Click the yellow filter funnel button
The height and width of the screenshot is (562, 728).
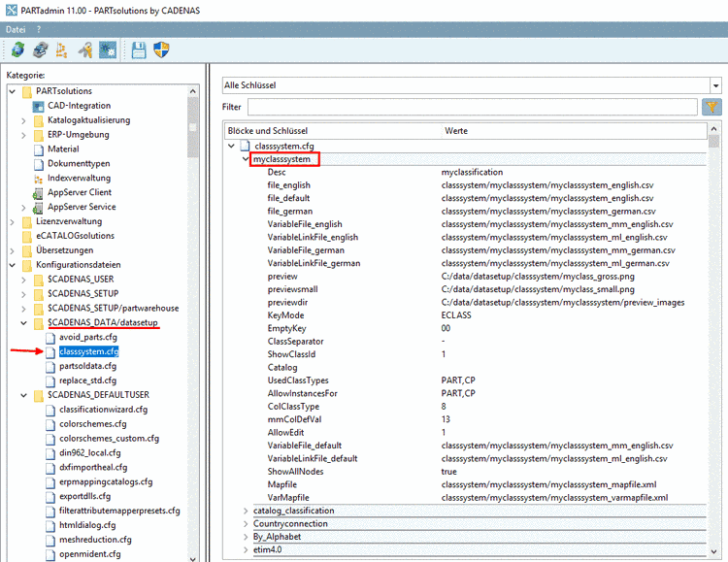[x=711, y=108]
